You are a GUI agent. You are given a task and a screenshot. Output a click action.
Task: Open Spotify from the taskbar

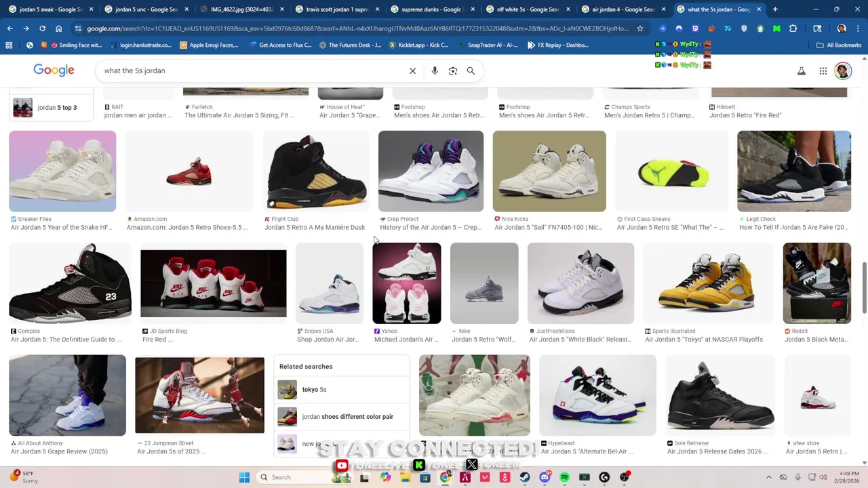[564, 477]
